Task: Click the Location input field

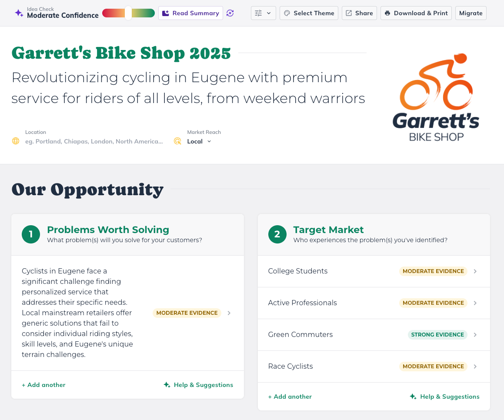Action: 94,141
